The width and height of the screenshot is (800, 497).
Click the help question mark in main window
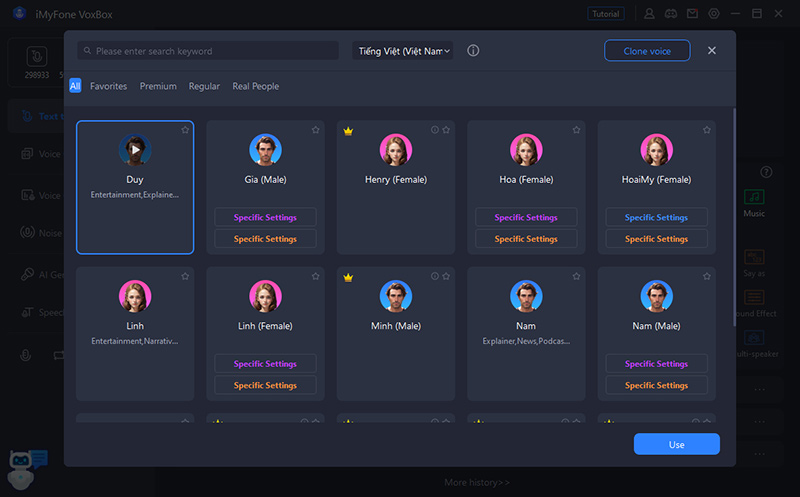point(766,172)
